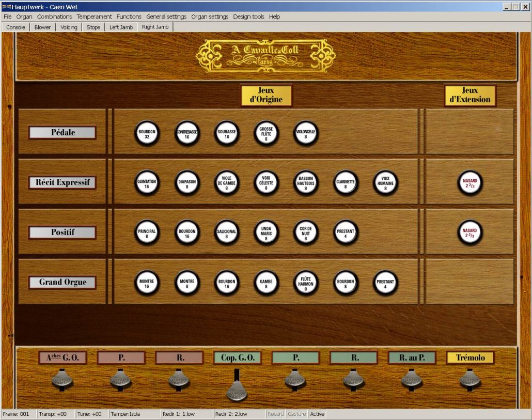
Task: Pull the Clarinette 8 stop
Action: click(x=346, y=183)
